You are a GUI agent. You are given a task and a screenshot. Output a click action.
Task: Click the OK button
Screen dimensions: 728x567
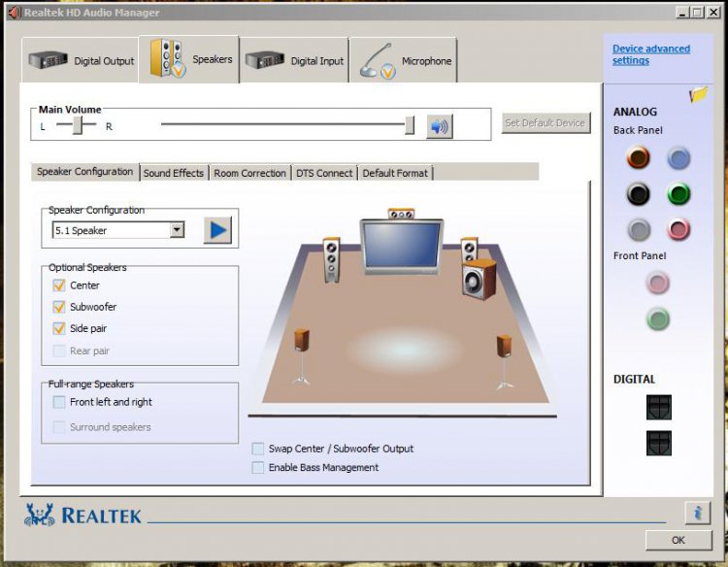point(678,540)
